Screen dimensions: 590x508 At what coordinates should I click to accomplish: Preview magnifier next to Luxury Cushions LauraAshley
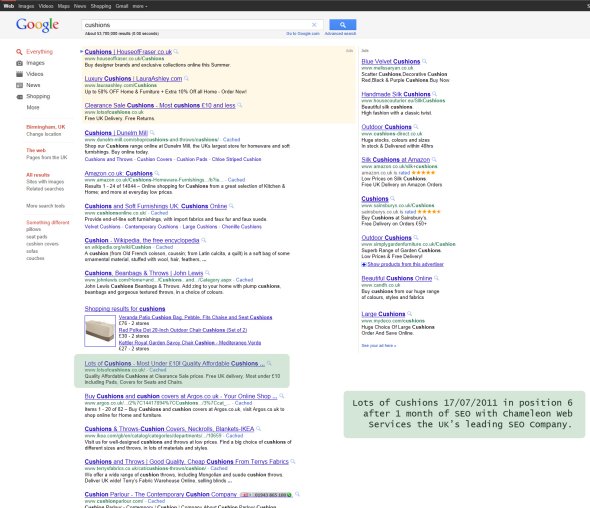186,78
